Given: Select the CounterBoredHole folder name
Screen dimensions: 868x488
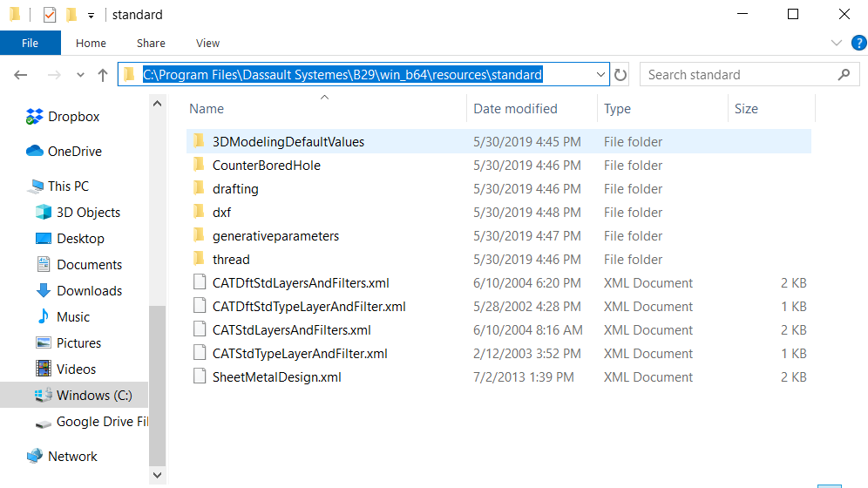Looking at the screenshot, I should point(267,166).
